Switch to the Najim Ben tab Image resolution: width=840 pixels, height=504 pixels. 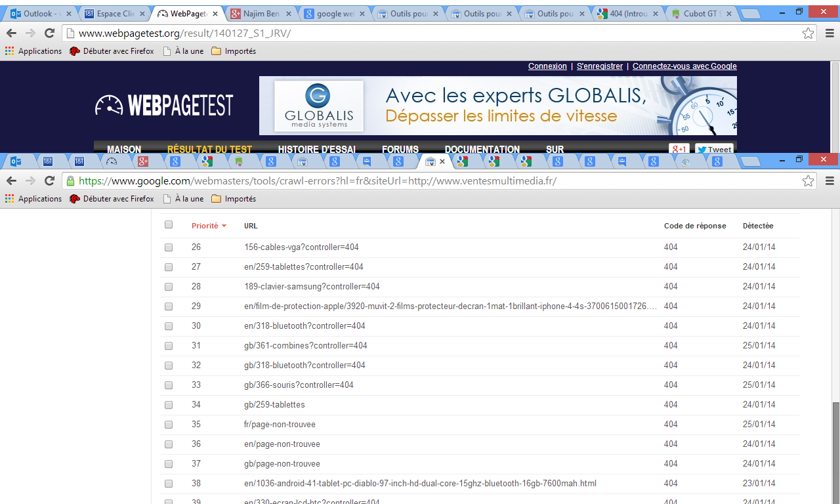tap(261, 14)
